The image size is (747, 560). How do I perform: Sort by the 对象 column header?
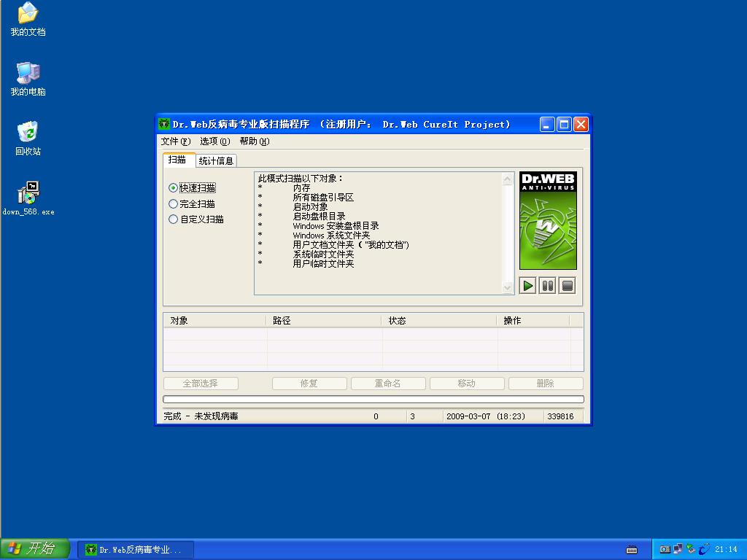214,321
